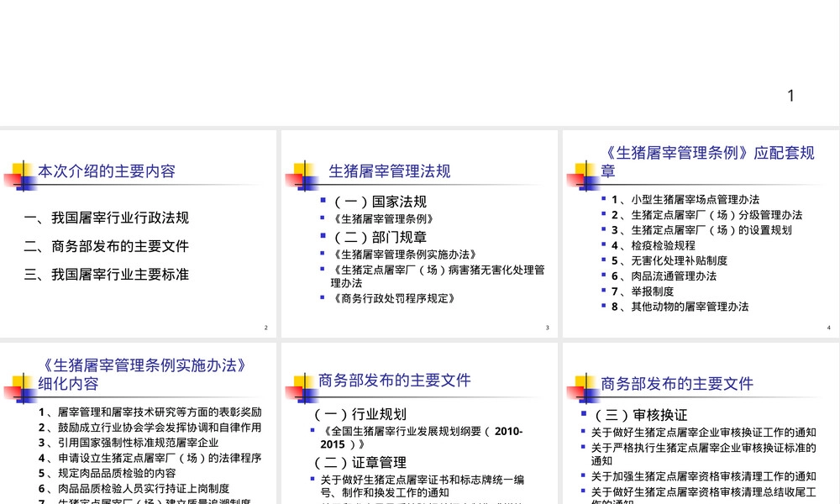
Task: Click item 8、其他动物的屠宰管理办法
Action: [x=680, y=307]
